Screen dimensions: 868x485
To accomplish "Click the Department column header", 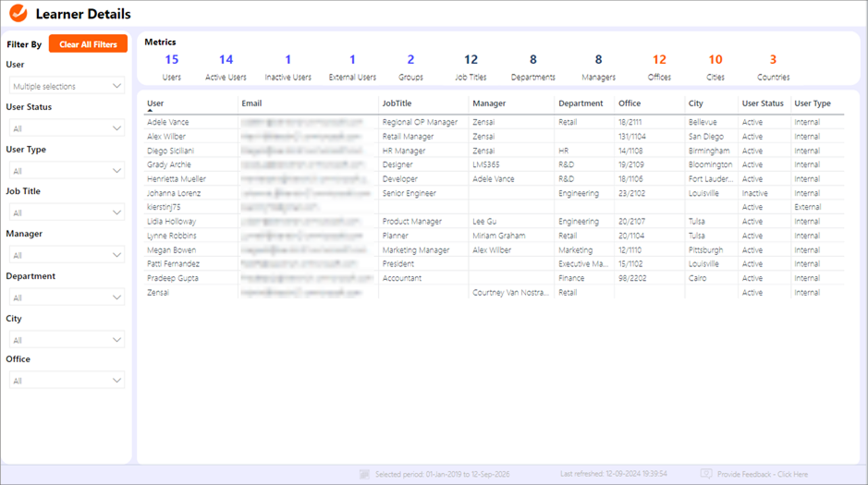I will pyautogui.click(x=581, y=103).
